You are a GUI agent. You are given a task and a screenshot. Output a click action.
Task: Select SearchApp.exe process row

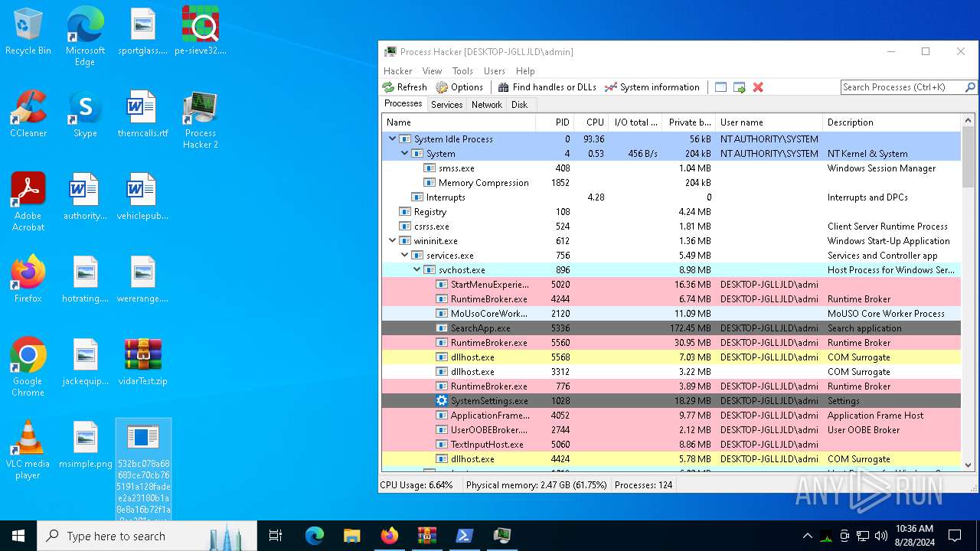671,328
